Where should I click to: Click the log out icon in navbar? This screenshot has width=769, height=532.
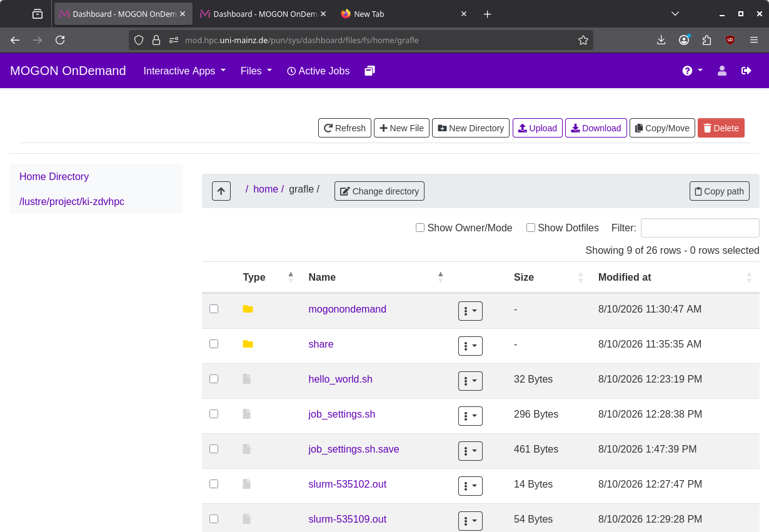click(746, 71)
